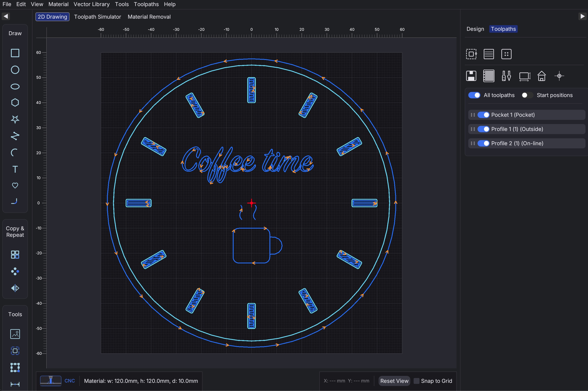Select the Fillet corner tool
The height and width of the screenshot is (391, 588).
pos(14,201)
